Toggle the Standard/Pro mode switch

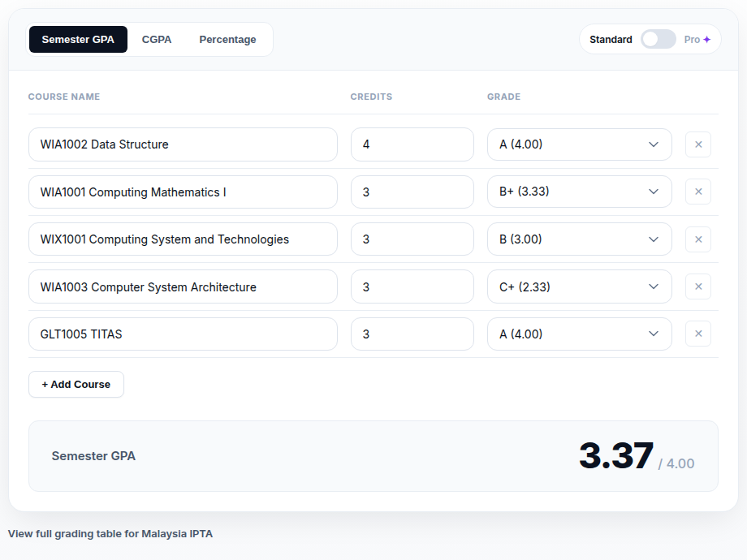coord(658,39)
